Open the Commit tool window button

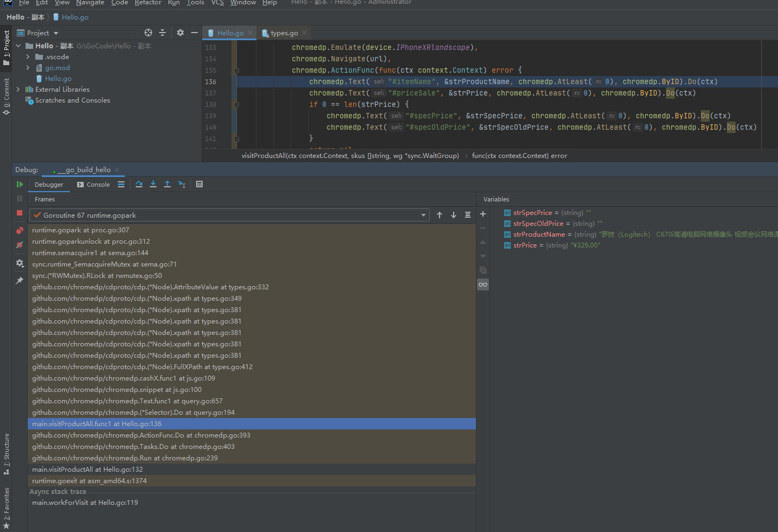[x=6, y=97]
